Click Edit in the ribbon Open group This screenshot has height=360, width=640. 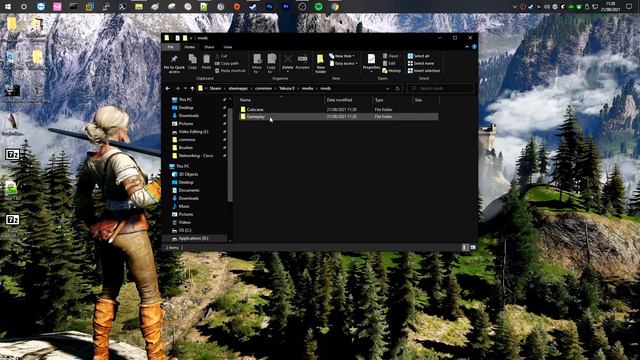pos(389,63)
